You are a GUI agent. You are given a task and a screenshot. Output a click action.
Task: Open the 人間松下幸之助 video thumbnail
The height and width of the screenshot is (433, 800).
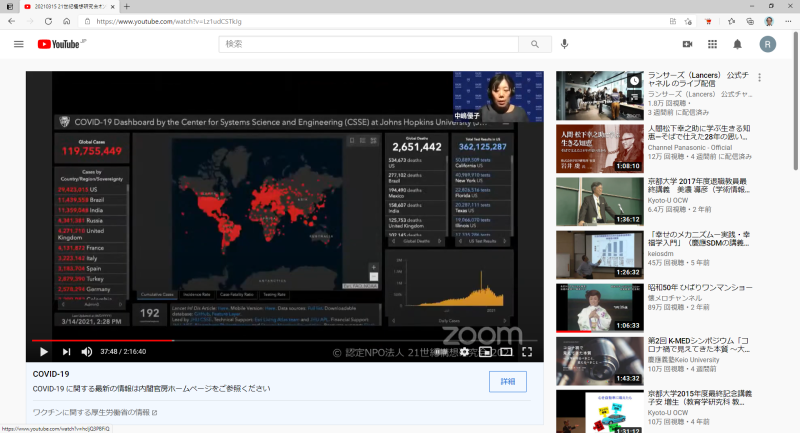[x=599, y=148]
